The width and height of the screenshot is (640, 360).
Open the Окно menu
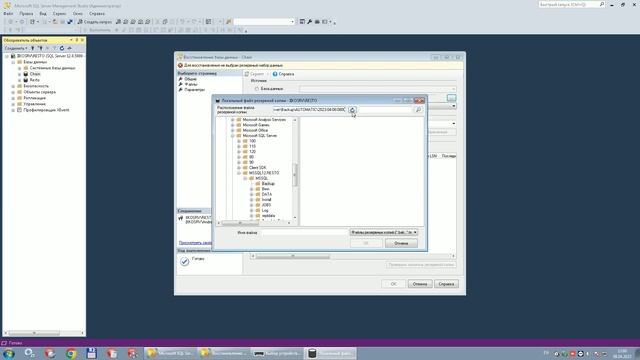[x=78, y=13]
